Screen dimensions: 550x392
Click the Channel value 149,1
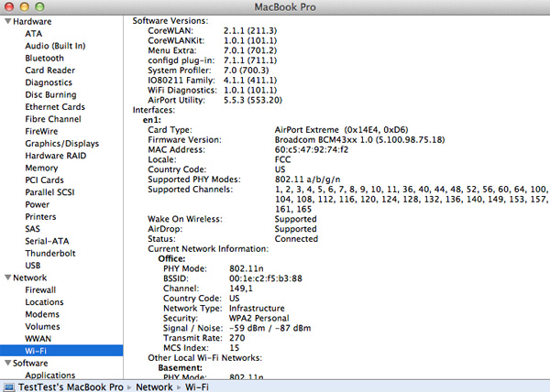240,289
